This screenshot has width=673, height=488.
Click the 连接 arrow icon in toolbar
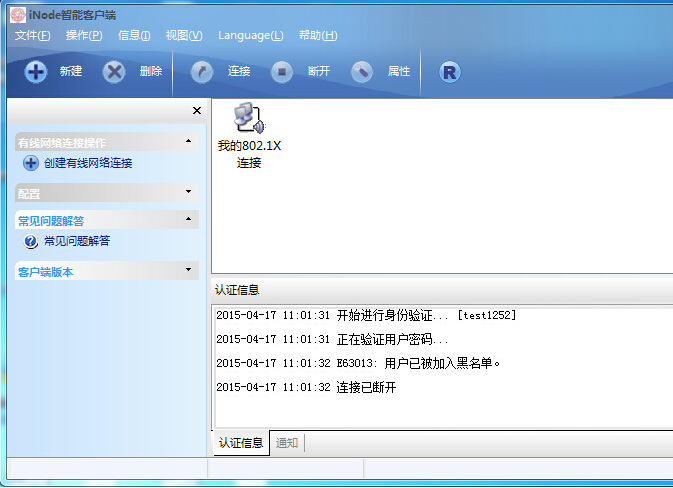(x=202, y=72)
